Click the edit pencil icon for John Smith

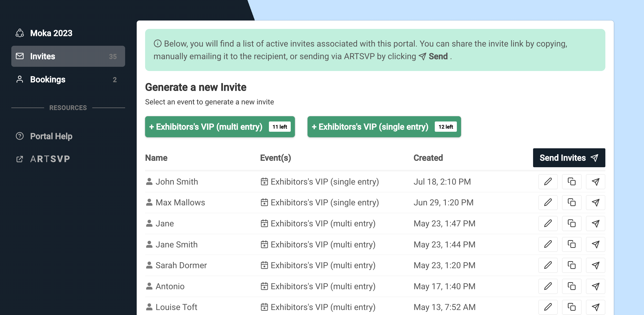[548, 182]
